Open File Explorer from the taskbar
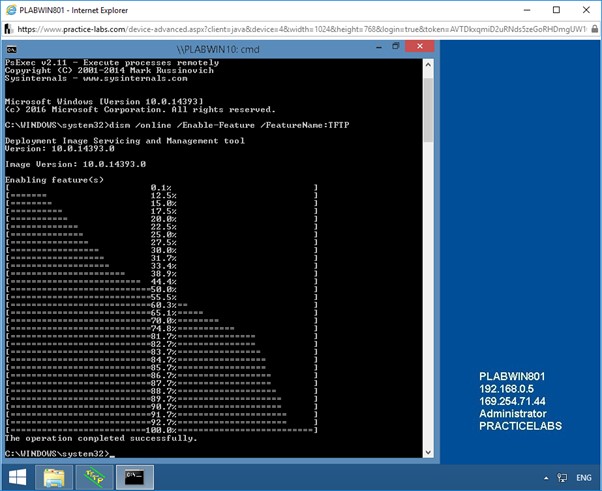 point(54,477)
